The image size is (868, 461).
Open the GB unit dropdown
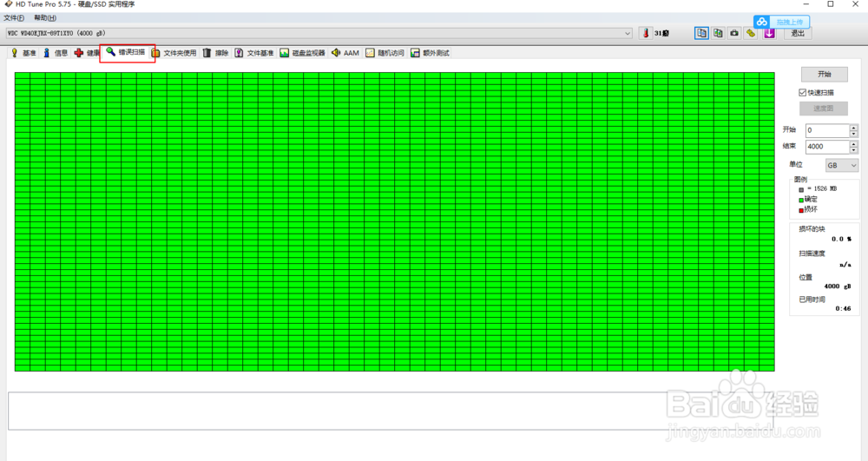[x=841, y=166]
